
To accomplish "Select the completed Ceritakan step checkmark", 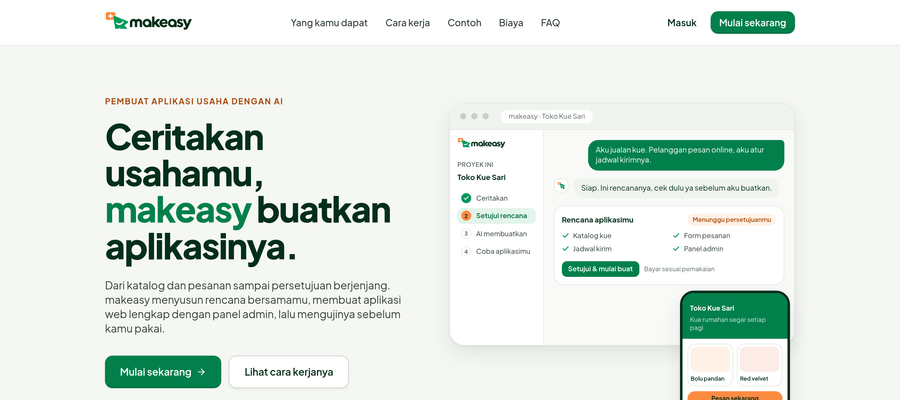I will pos(466,198).
